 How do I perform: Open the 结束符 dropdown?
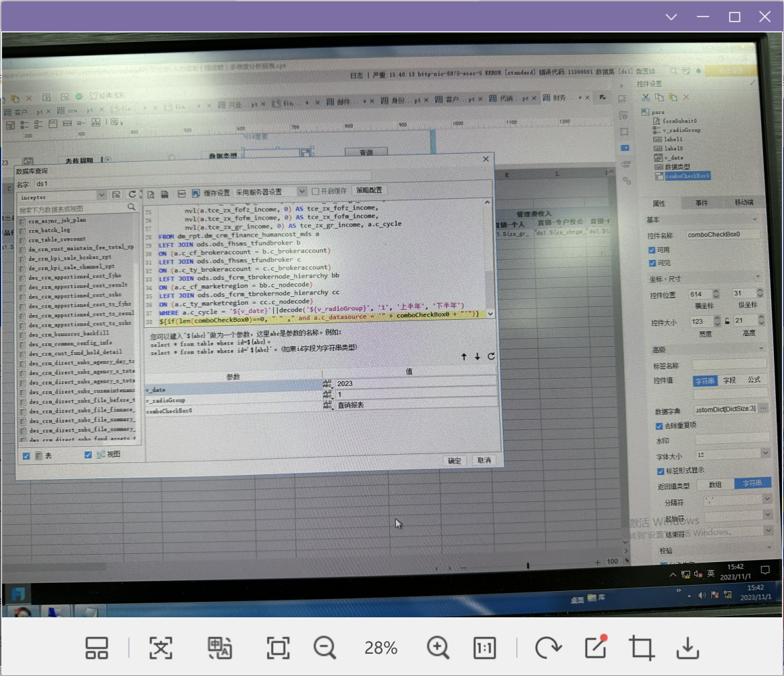tap(768, 530)
